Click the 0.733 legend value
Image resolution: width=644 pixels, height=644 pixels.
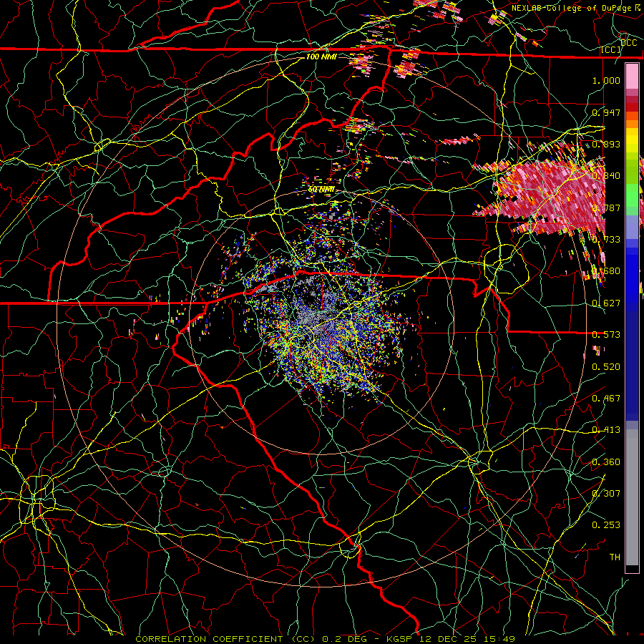[x=606, y=240]
